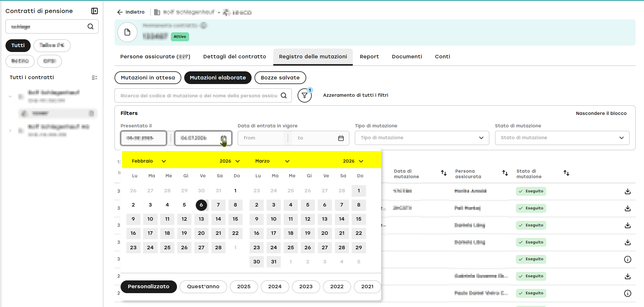Download the sixth Eseguito row document
The width and height of the screenshot is (644, 307).
pos(628,276)
